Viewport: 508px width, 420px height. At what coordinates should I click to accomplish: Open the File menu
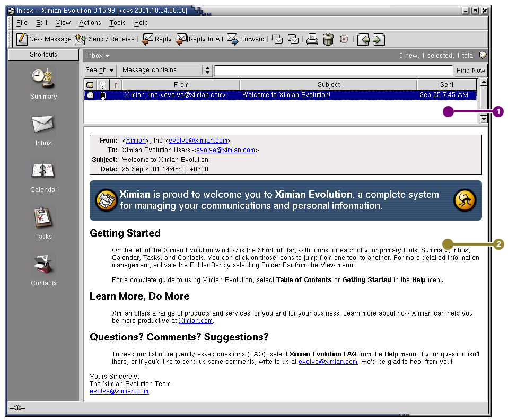22,23
